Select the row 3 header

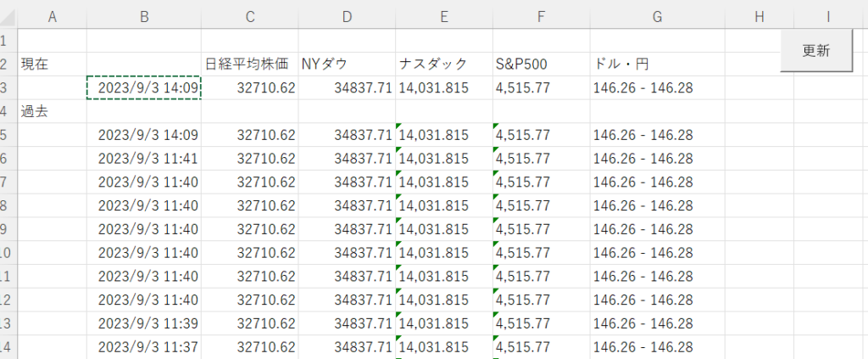pos(5,87)
